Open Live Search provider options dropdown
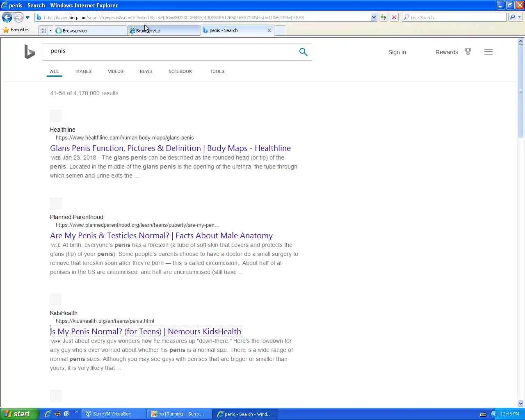The height and width of the screenshot is (420, 525). point(520,17)
